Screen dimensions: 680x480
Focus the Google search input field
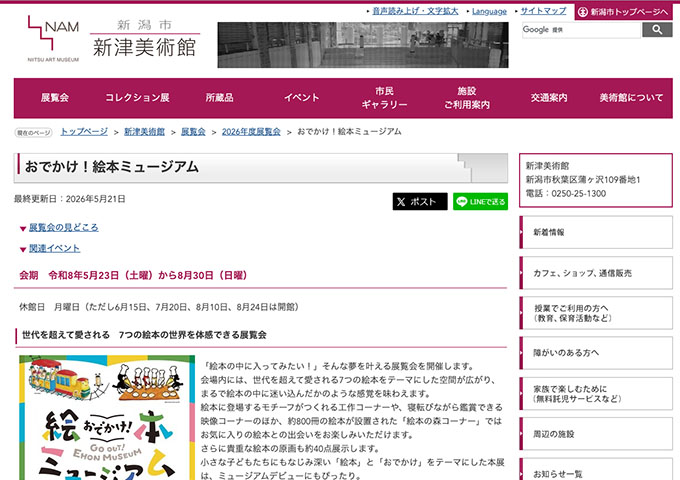[x=581, y=30]
